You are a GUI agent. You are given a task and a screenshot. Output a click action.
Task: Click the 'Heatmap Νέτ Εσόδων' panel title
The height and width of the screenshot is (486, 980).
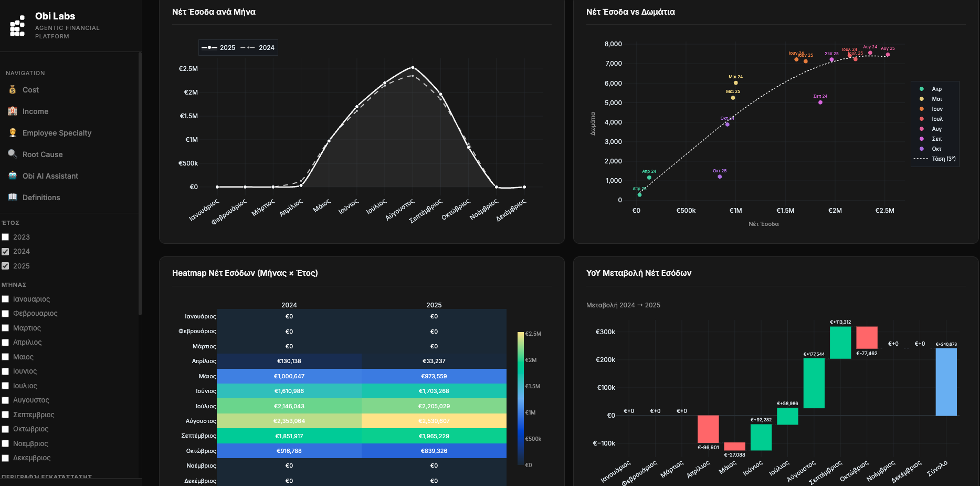pos(245,273)
